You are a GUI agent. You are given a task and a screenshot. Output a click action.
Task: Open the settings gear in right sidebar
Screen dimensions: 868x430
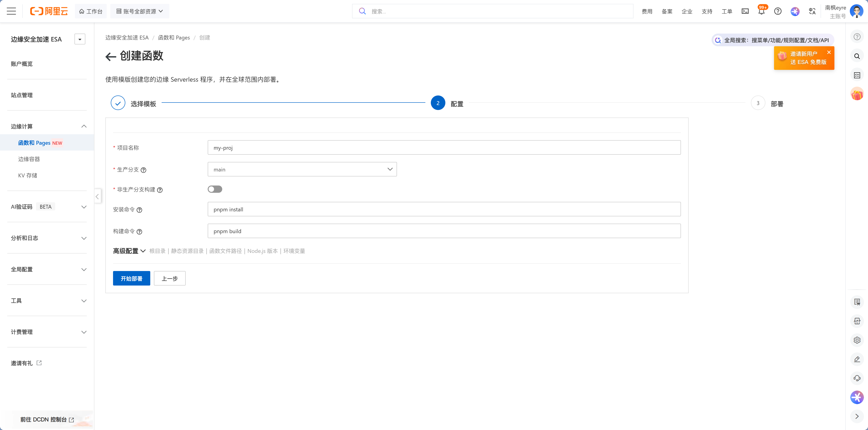point(857,340)
